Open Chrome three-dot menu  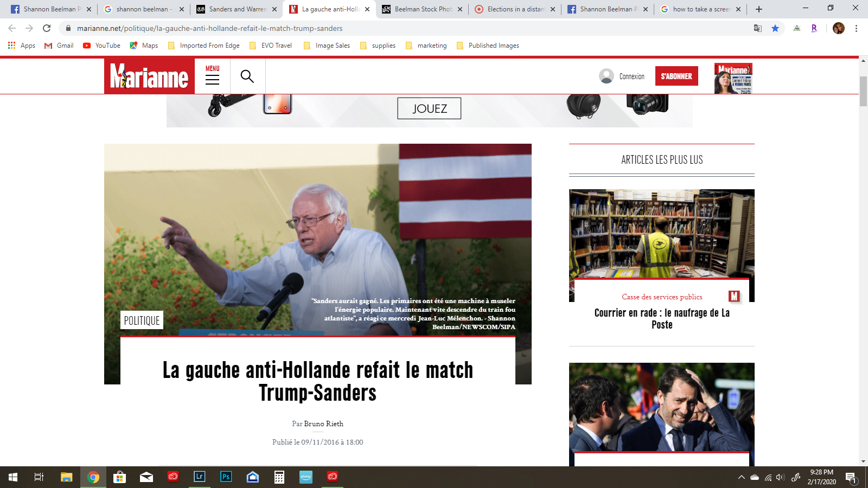[x=856, y=28]
